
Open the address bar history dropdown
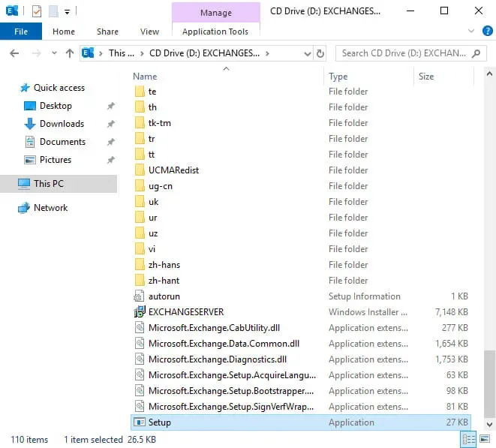pos(308,54)
